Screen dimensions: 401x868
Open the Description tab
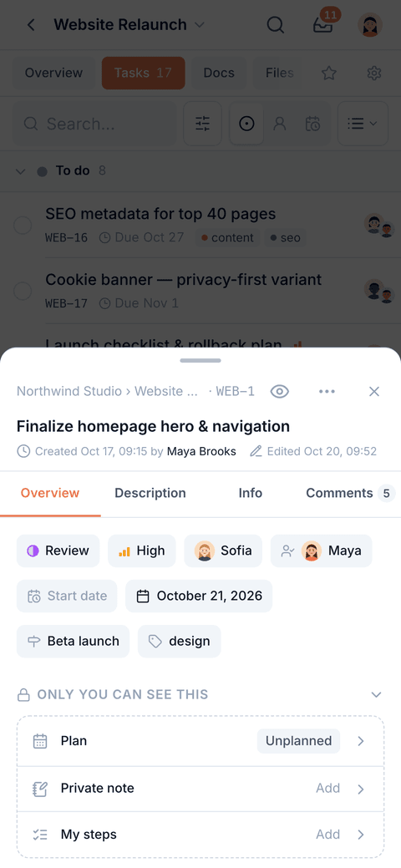[x=150, y=493]
